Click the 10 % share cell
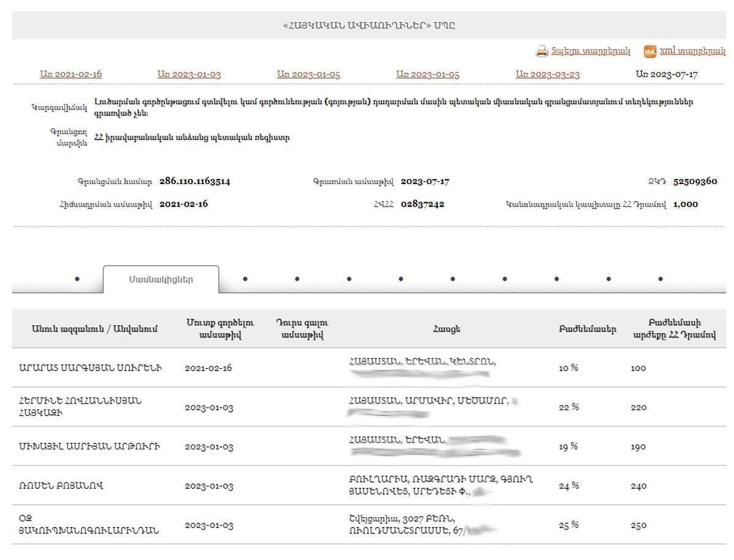The height and width of the screenshot is (560, 734). coord(568,368)
